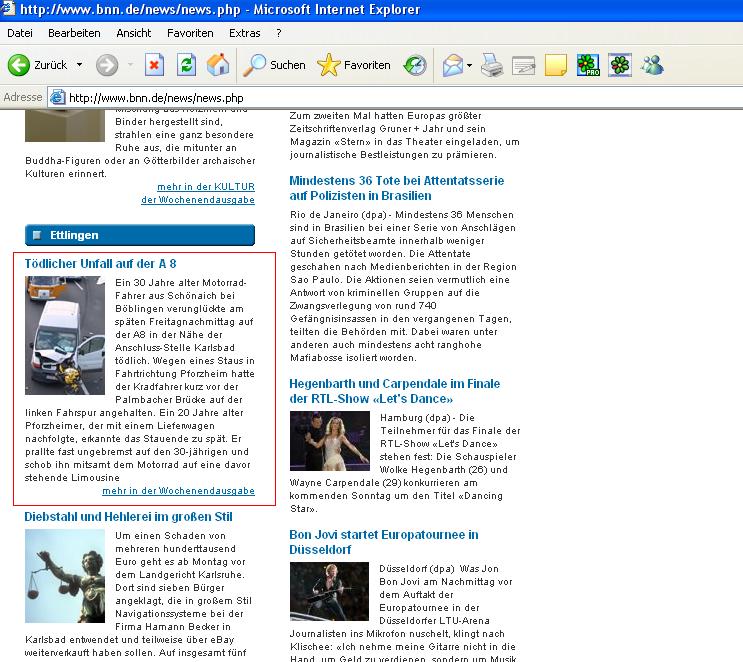Click the crashed van accident thumbnail
This screenshot has height=662, width=743.
point(65,336)
